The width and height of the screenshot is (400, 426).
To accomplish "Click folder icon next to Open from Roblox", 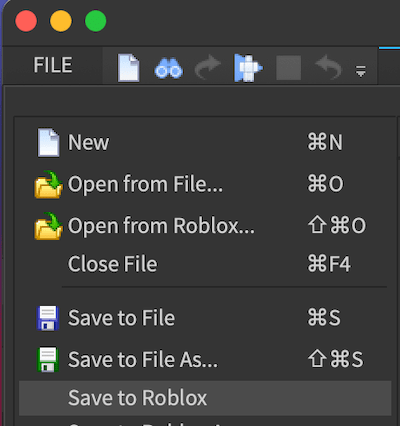I will pos(48,226).
